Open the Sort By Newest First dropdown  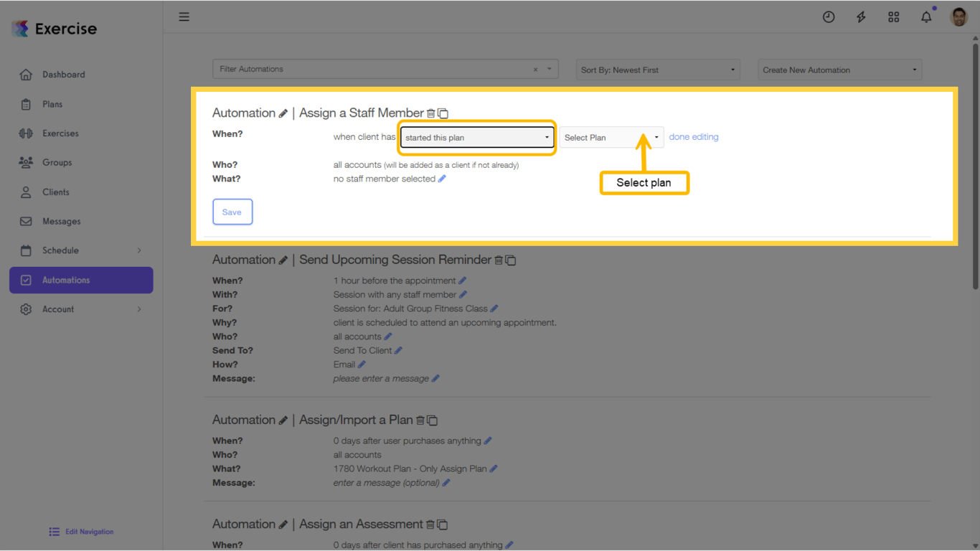point(657,70)
